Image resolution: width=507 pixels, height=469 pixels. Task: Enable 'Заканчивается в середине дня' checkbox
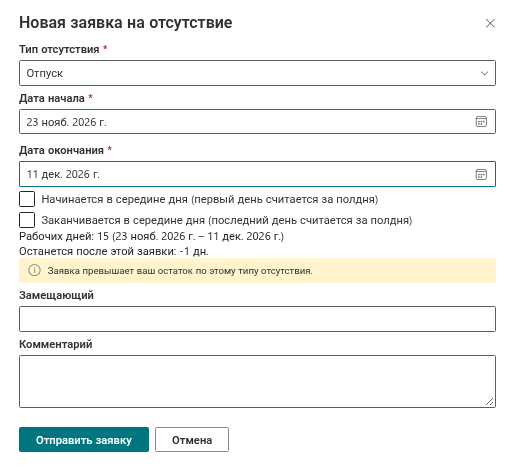pyautogui.click(x=27, y=220)
